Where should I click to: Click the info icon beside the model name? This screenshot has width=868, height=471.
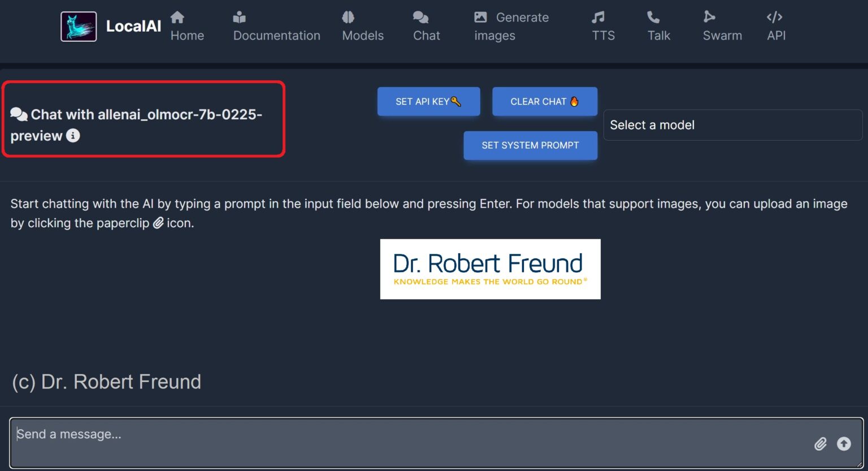pyautogui.click(x=72, y=136)
